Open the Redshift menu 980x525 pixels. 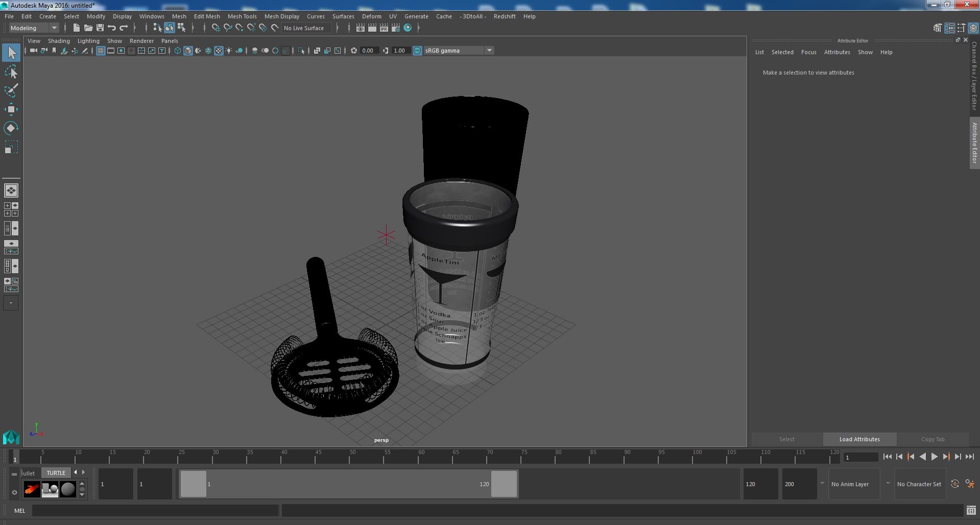coord(505,16)
